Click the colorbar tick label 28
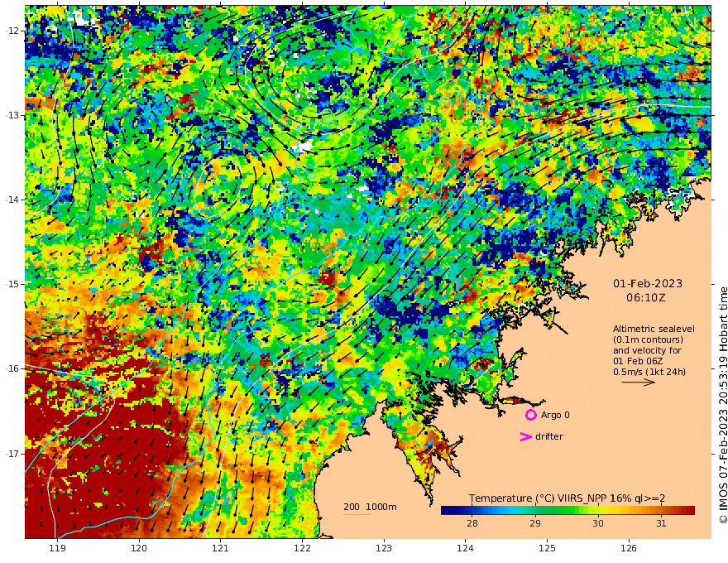This screenshot has width=728, height=563. 472,523
